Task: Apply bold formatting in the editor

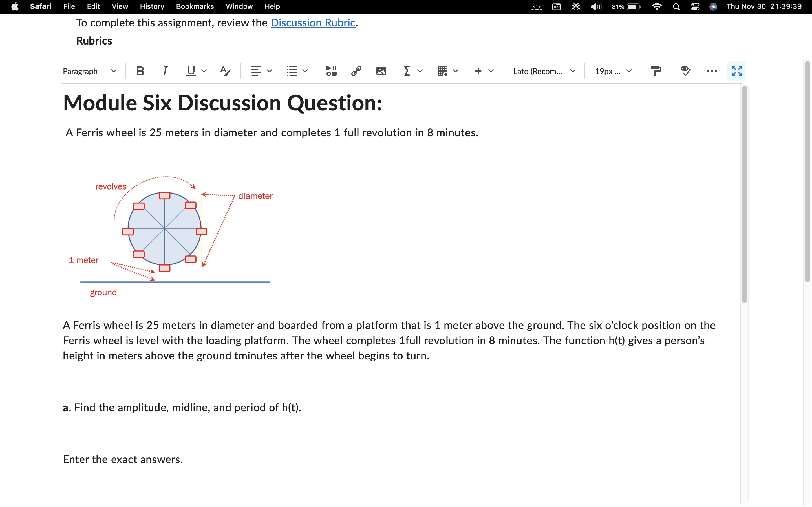Action: click(140, 71)
